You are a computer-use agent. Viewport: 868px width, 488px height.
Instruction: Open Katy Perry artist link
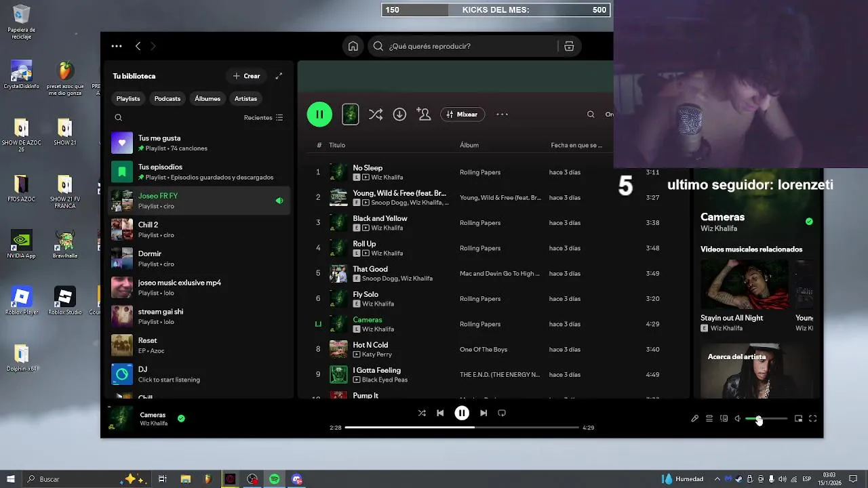[377, 354]
